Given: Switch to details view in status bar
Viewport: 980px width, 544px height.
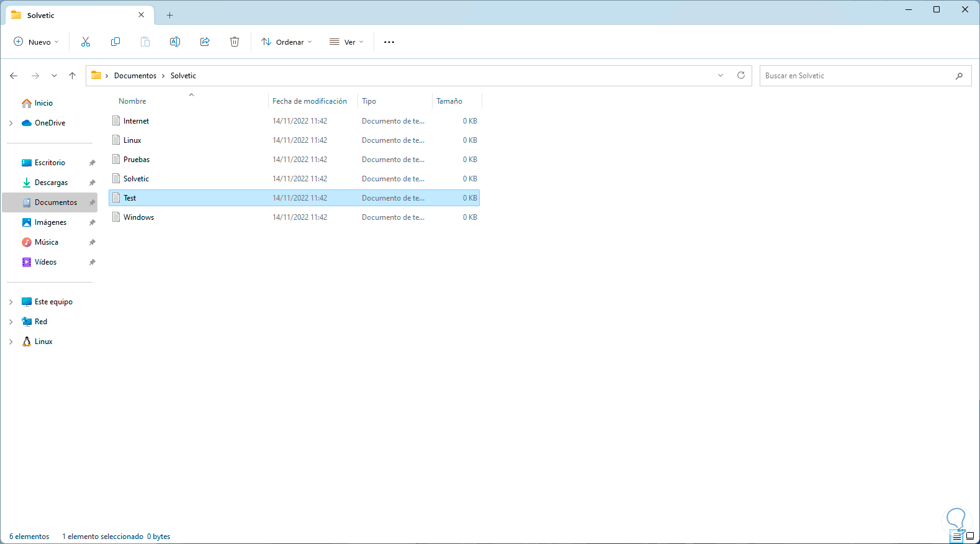Looking at the screenshot, I should coord(957,536).
